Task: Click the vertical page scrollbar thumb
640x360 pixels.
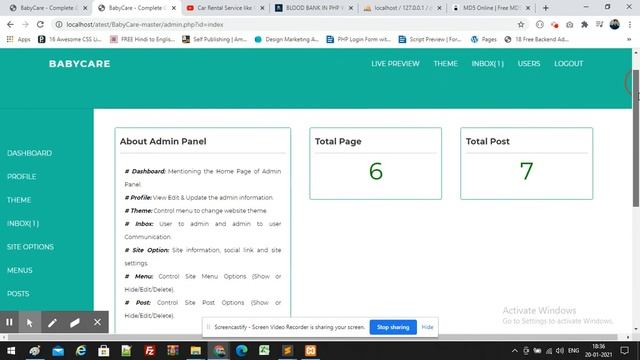Action: [636, 138]
